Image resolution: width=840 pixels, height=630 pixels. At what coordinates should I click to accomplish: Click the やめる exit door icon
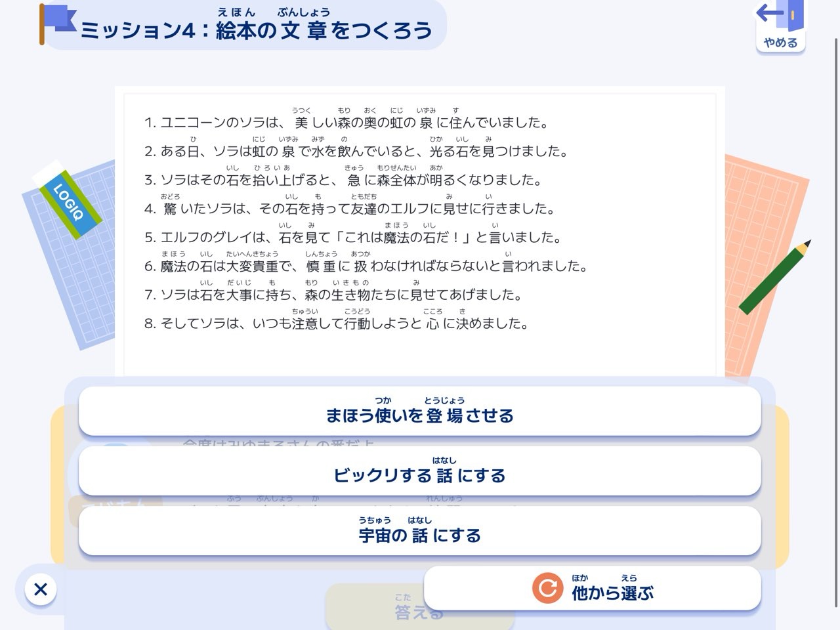(780, 26)
